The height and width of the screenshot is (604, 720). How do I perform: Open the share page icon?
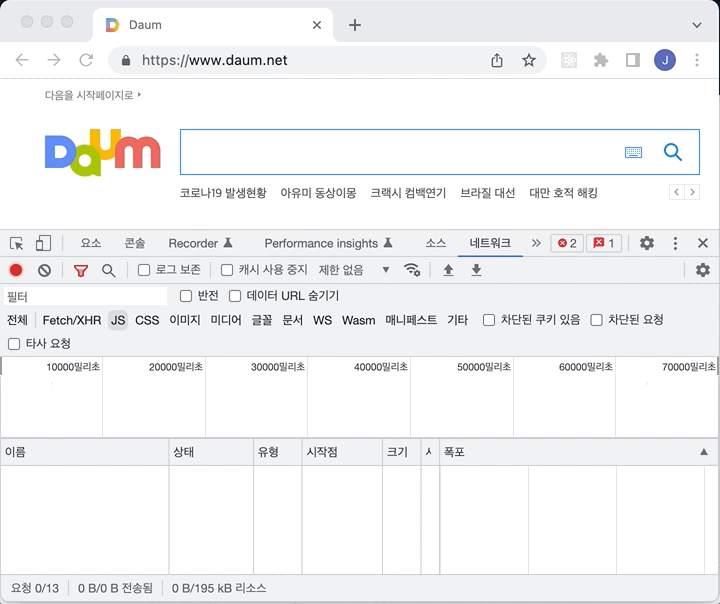pos(497,60)
